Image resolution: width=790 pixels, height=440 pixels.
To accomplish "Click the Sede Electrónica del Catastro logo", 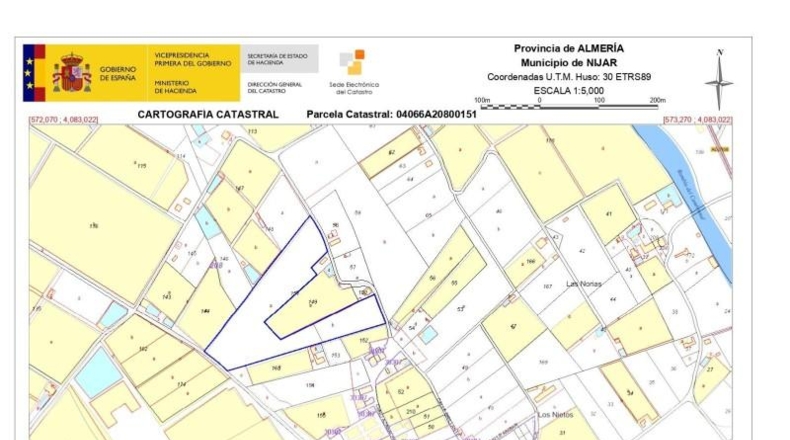I will 354,72.
